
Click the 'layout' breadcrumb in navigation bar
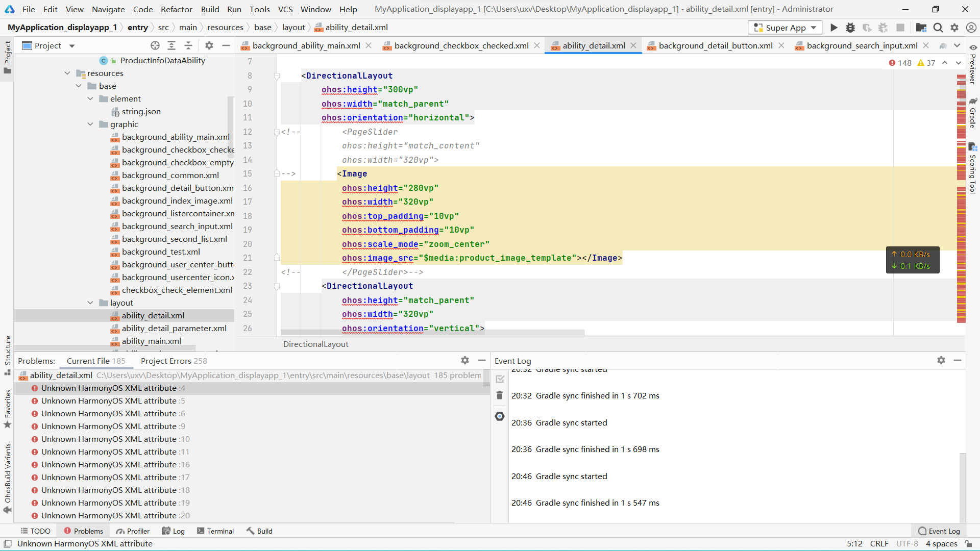click(293, 28)
